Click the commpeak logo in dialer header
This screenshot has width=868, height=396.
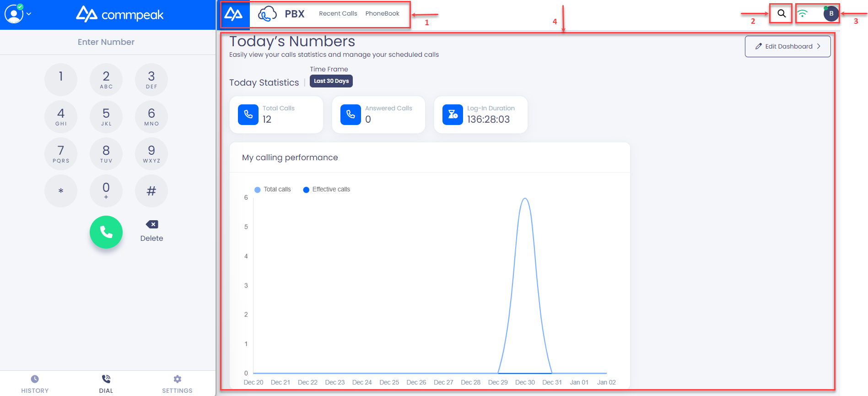pyautogui.click(x=119, y=14)
